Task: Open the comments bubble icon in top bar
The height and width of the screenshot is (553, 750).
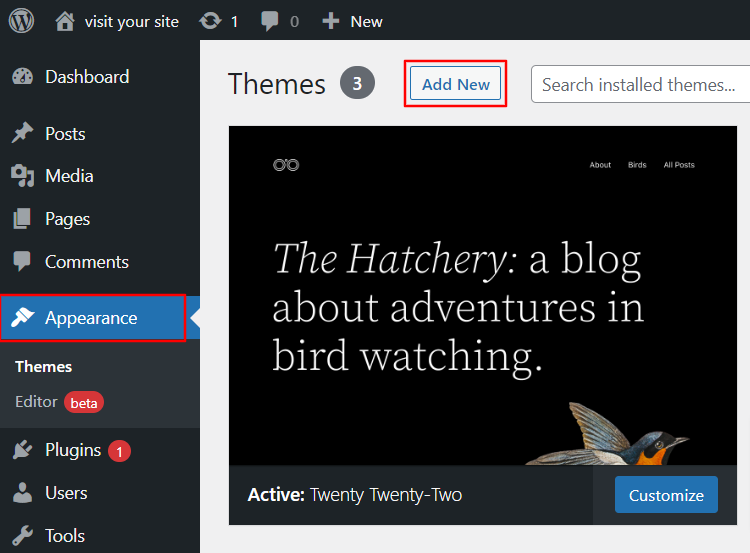Action: [269, 20]
